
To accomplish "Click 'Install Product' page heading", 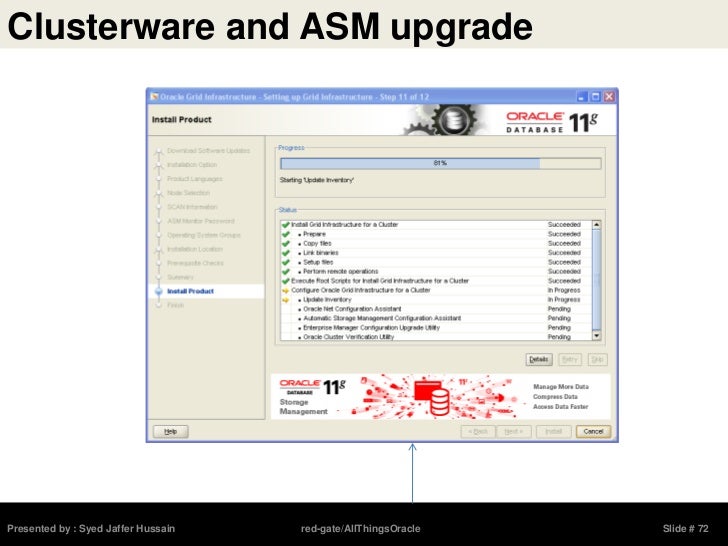I will 182,119.
